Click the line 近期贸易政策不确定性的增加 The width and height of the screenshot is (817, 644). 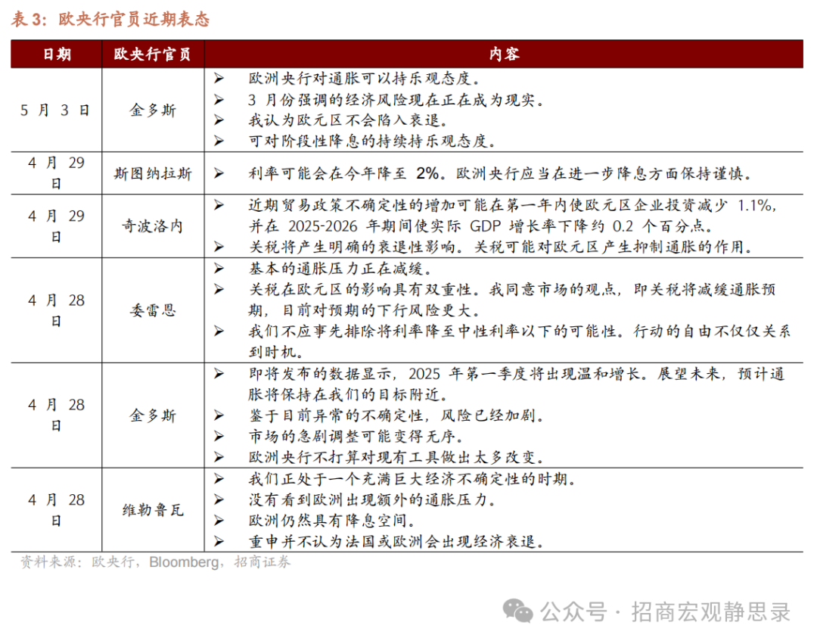[x=513, y=205]
